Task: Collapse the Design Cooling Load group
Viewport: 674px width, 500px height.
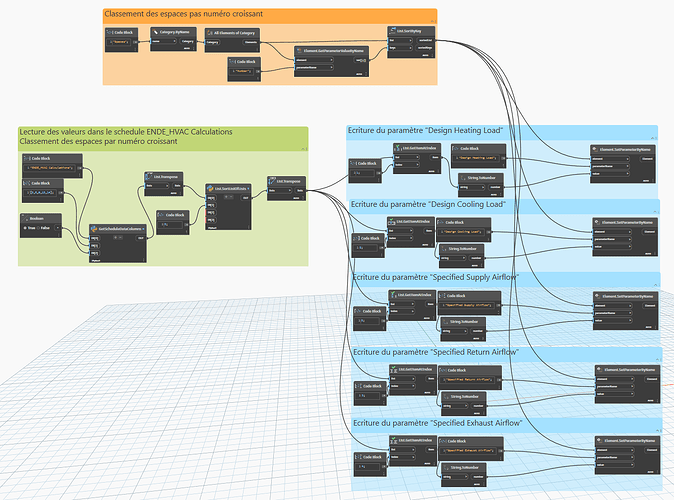Action: pyautogui.click(x=656, y=212)
